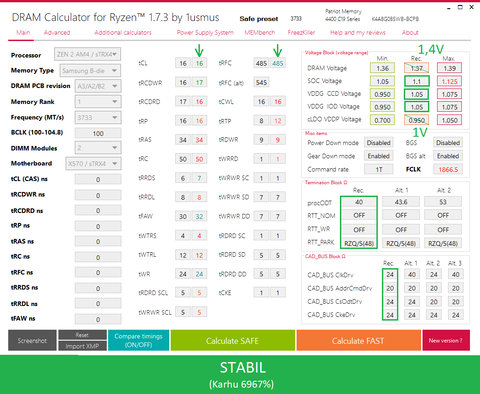Click the Calculate SAFE button

tap(232, 340)
